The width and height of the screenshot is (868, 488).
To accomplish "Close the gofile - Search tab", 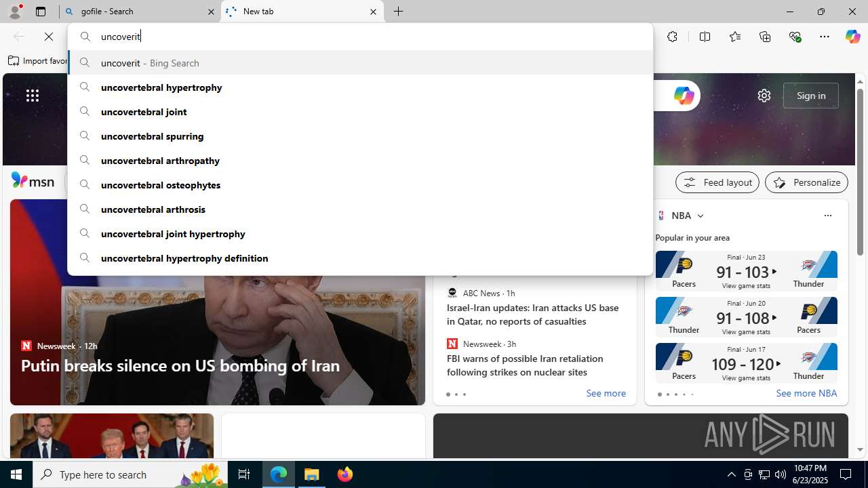I will (211, 12).
